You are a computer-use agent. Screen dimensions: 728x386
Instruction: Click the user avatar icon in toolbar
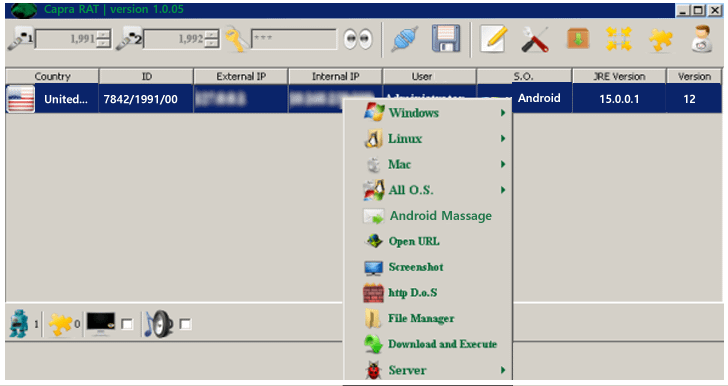click(x=702, y=39)
